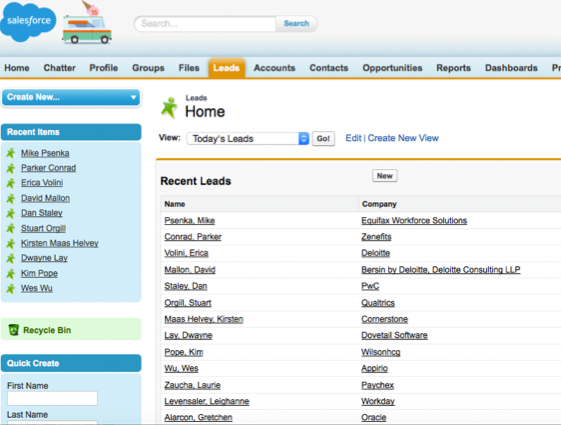Click lead icon next to Mike Psenka

click(11, 153)
